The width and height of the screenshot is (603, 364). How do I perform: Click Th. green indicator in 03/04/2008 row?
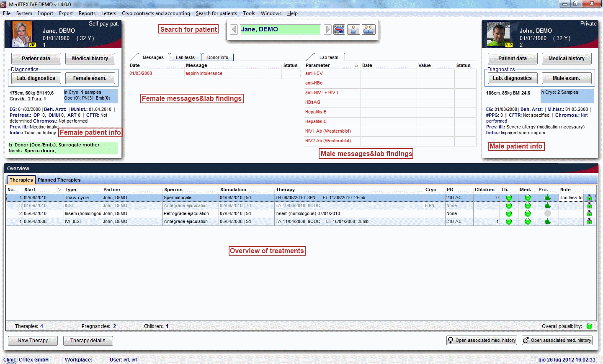(x=509, y=221)
